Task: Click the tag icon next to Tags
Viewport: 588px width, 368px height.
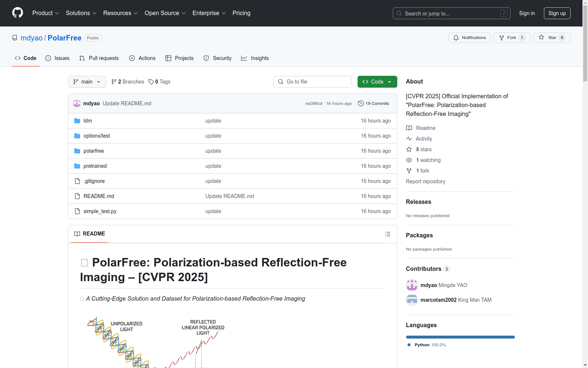Action: (151, 82)
